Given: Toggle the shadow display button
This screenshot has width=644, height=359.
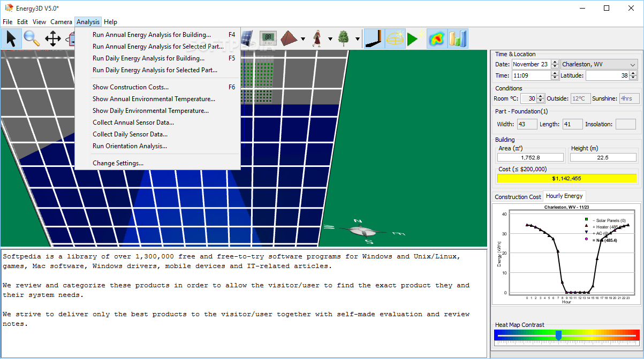Looking at the screenshot, I should [374, 39].
